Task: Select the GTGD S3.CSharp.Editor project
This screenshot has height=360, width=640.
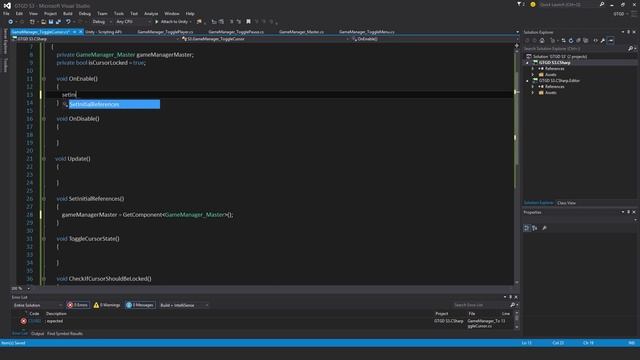Action: click(x=559, y=81)
